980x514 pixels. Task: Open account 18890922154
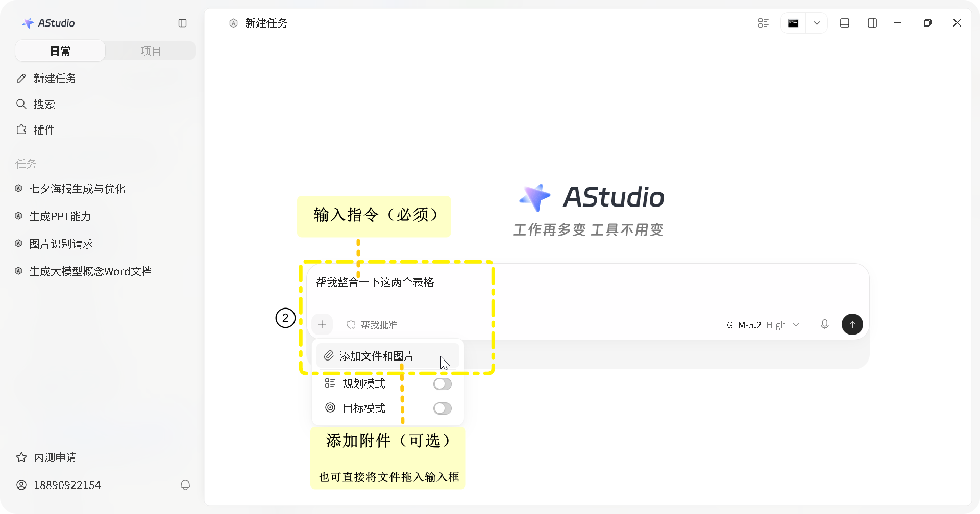(67, 485)
